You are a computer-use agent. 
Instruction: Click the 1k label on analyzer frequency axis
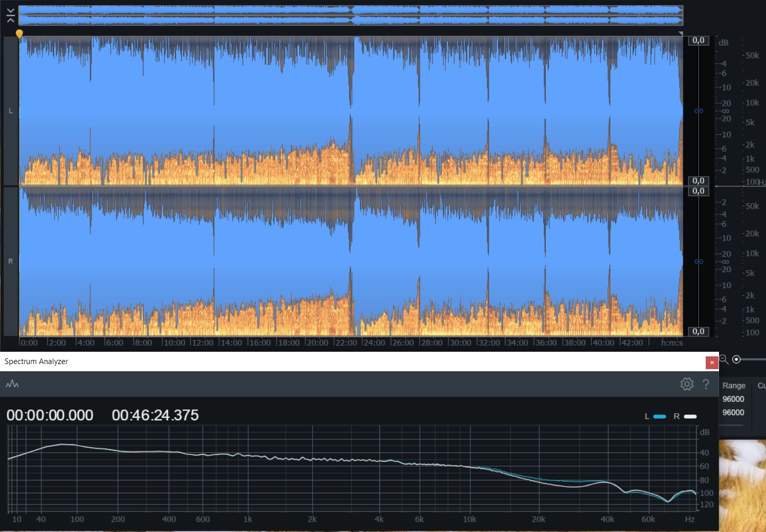248,519
